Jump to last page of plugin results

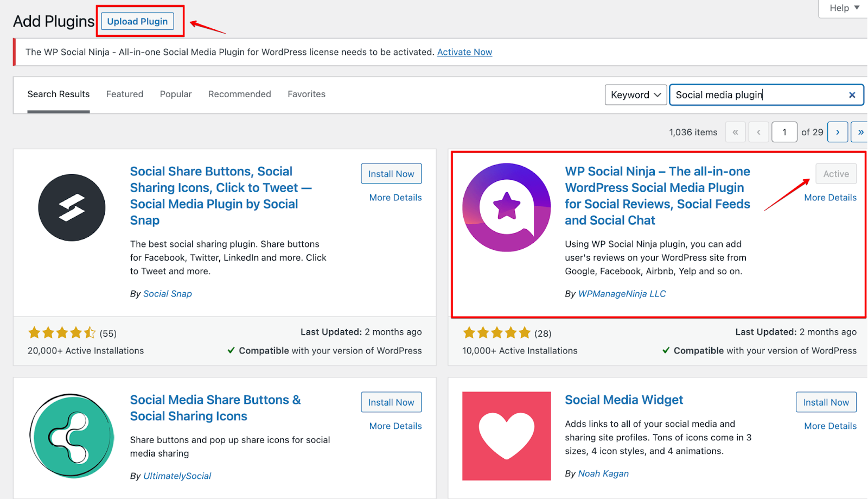point(860,132)
